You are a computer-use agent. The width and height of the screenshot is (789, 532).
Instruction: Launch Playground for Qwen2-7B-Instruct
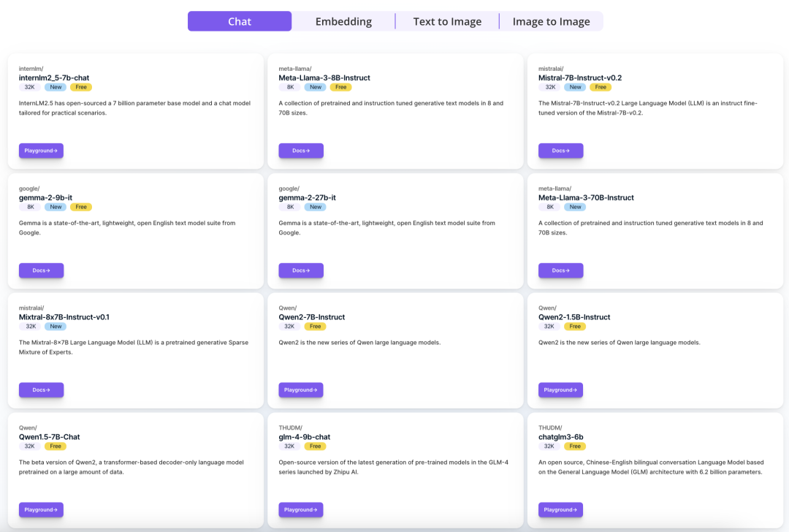pos(301,390)
